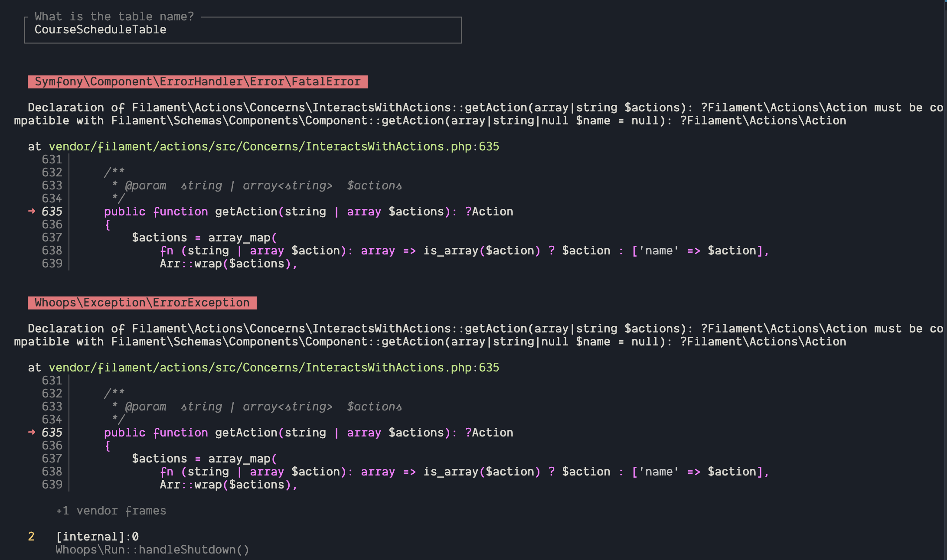Click Whoops\Run::handleShutdown() frame text
Image resolution: width=947 pixels, height=560 pixels.
pos(152,550)
